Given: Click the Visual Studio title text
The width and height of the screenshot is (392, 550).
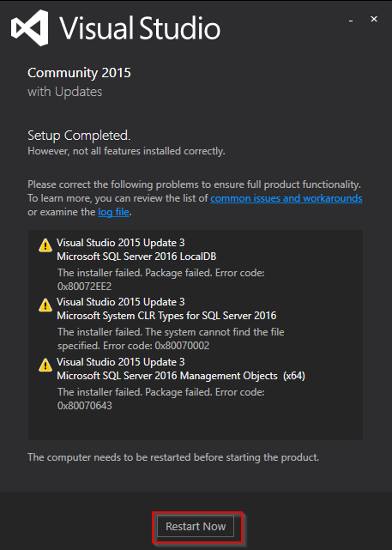Looking at the screenshot, I should click(140, 28).
